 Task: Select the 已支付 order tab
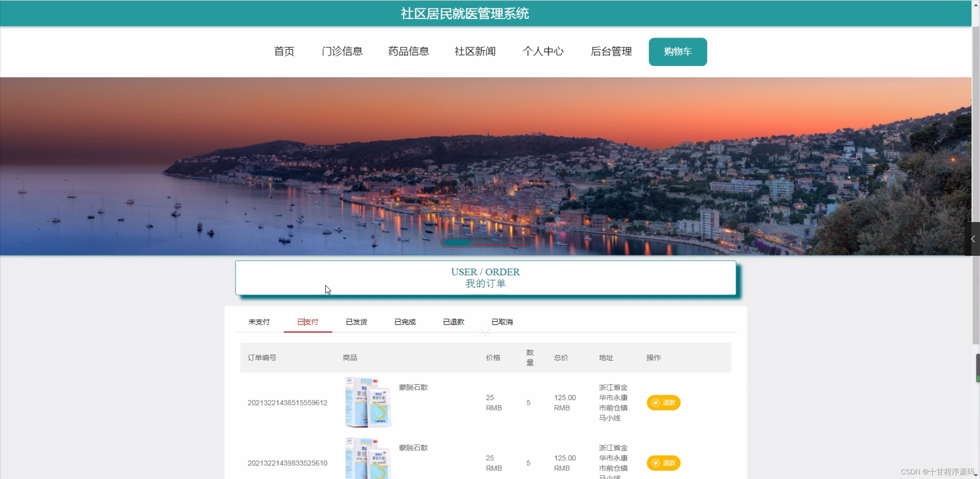tap(308, 322)
